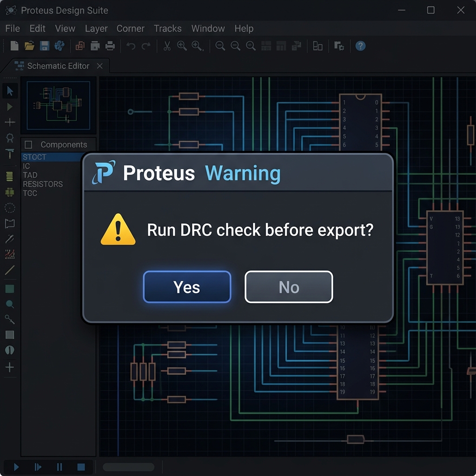Select the dashed circle tool
The image size is (476, 476).
pos(10,208)
